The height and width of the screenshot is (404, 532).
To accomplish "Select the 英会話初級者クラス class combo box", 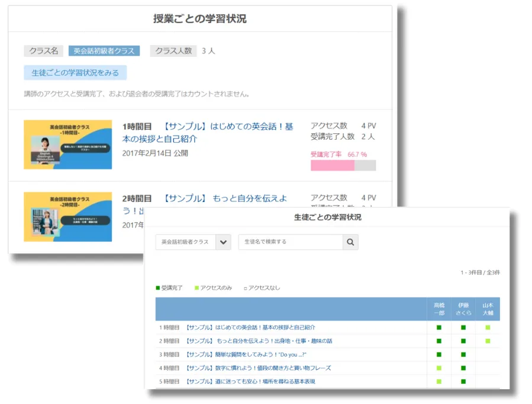I will pos(185,242).
